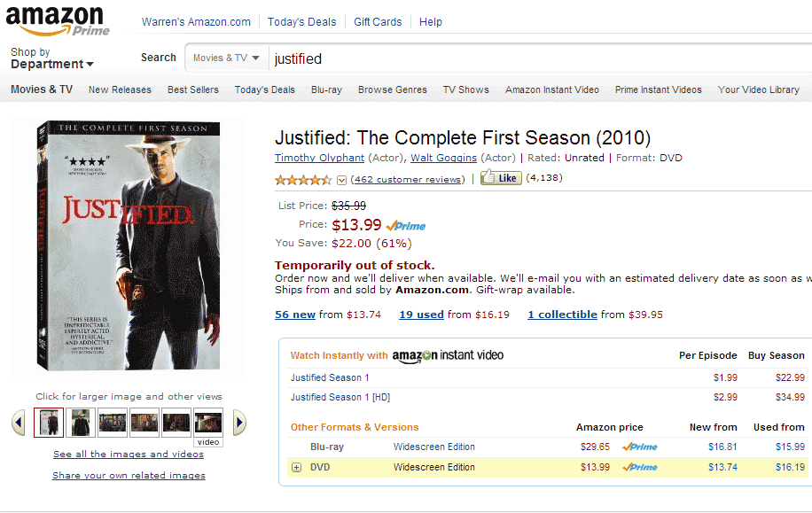Click the Facebook Like button
The height and width of the screenshot is (513, 812).
coord(501,178)
